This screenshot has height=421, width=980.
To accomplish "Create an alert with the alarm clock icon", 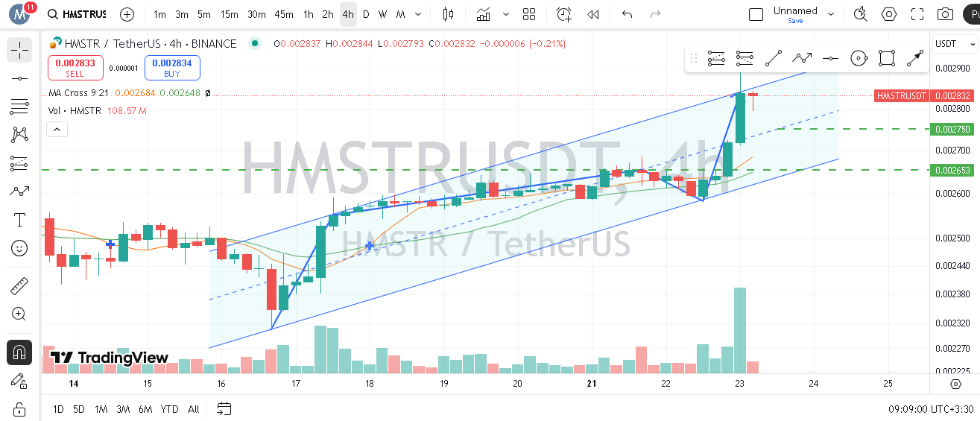I will tap(564, 14).
